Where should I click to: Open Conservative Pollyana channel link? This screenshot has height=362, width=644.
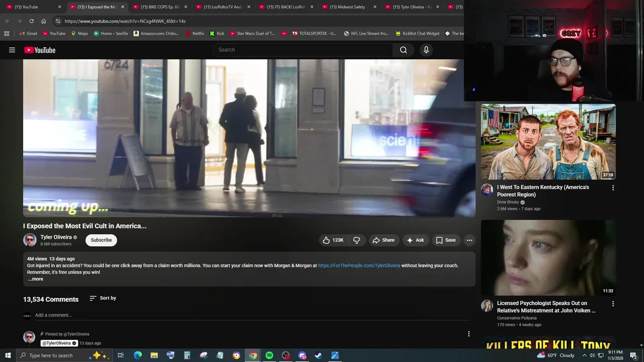(517, 318)
